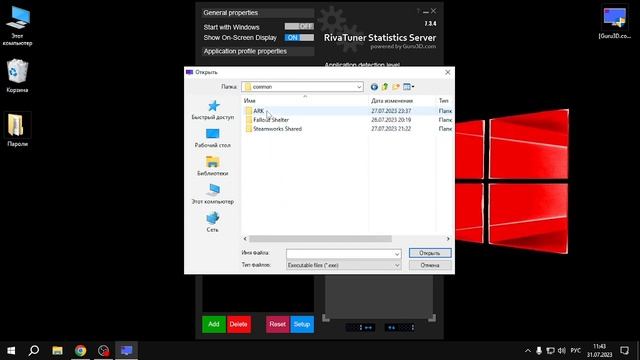
Task: Click General properties header in RivaTuner
Action: [x=258, y=13]
